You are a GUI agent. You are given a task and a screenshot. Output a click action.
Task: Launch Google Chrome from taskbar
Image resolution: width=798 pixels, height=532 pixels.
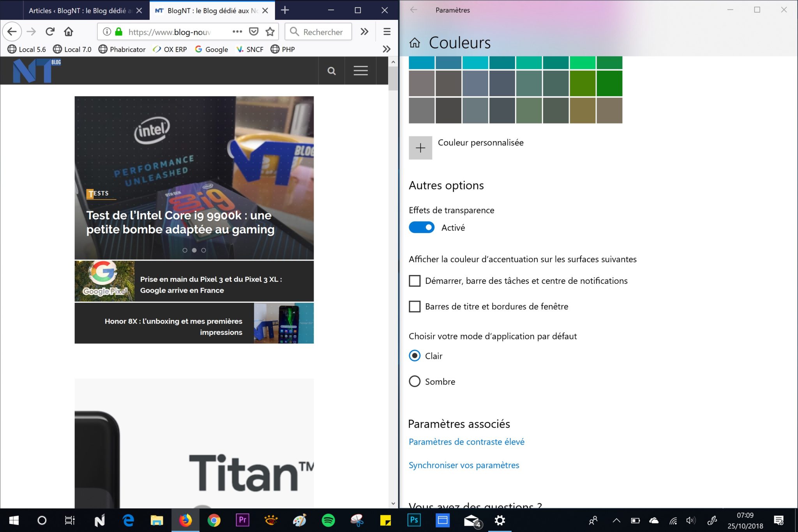(214, 520)
